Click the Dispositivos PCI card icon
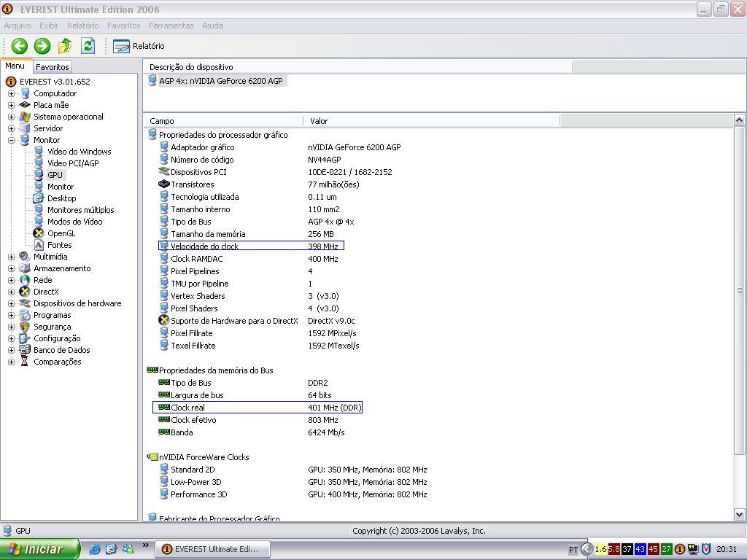747x560 pixels. click(164, 171)
